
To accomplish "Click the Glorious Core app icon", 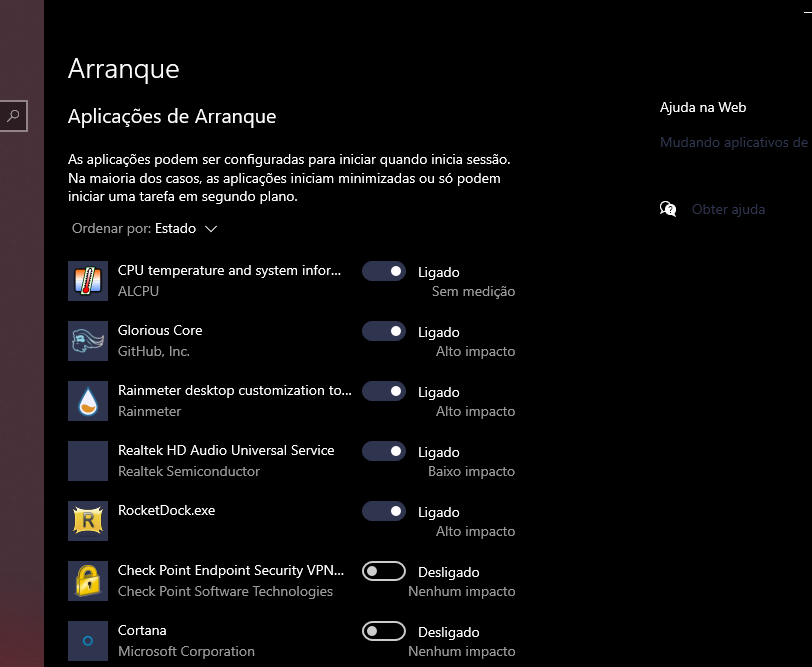I will tap(87, 341).
